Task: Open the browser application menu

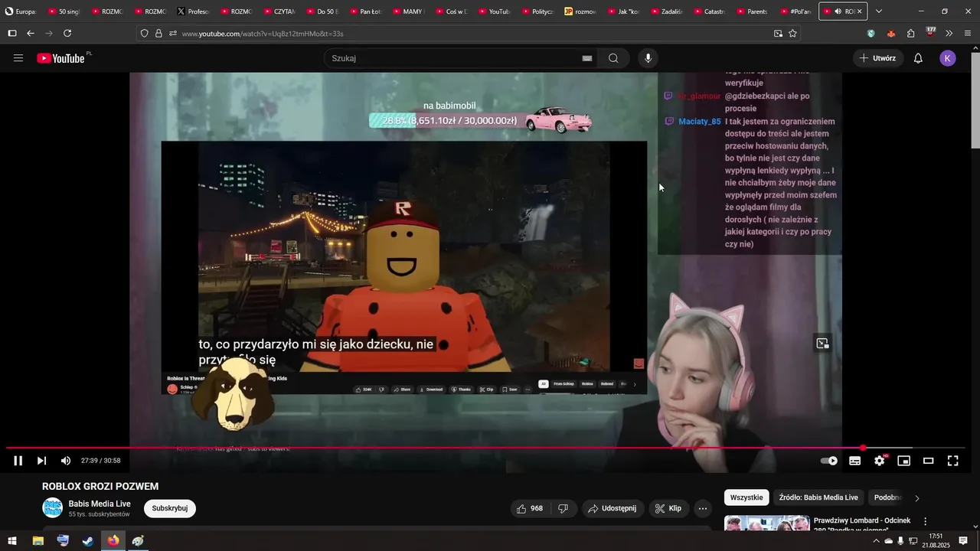Action: pos(968,34)
